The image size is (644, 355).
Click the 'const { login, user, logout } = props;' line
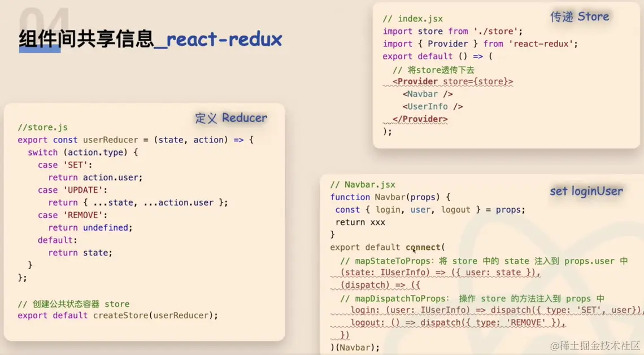tap(430, 210)
